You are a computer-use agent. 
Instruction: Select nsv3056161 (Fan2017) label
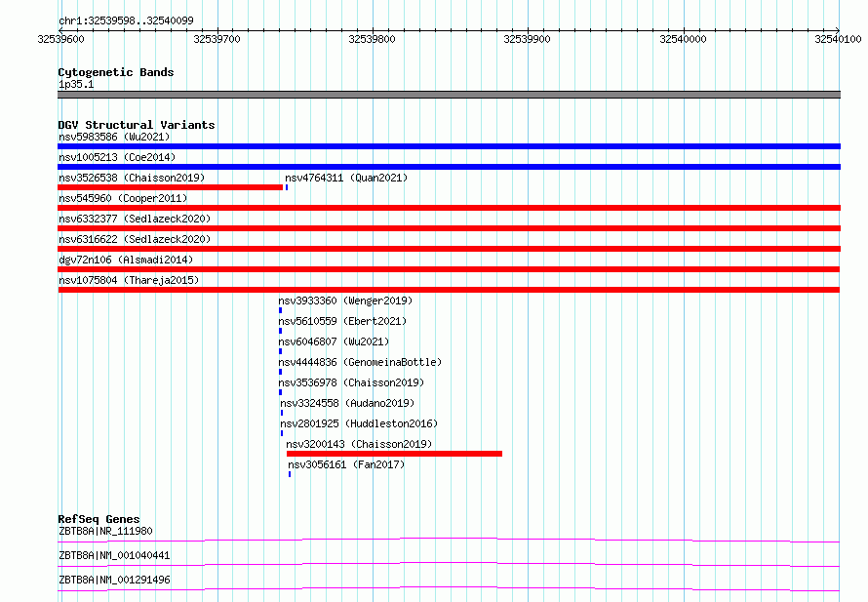click(x=346, y=464)
